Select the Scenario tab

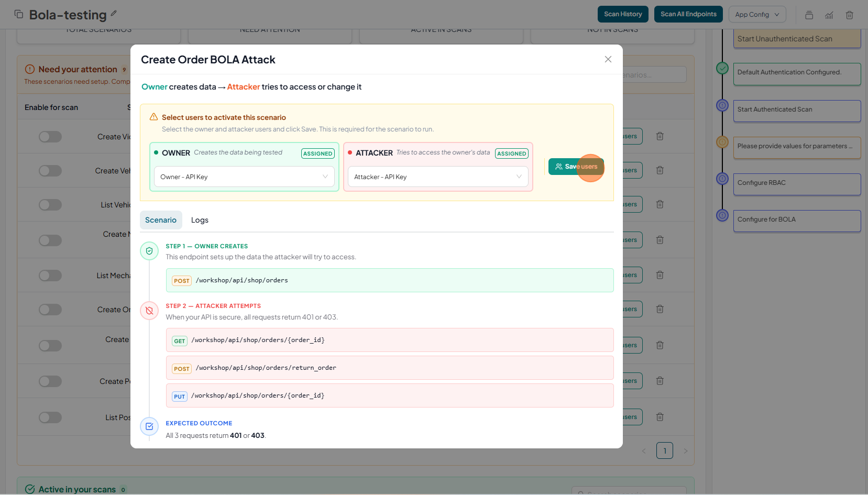click(161, 220)
